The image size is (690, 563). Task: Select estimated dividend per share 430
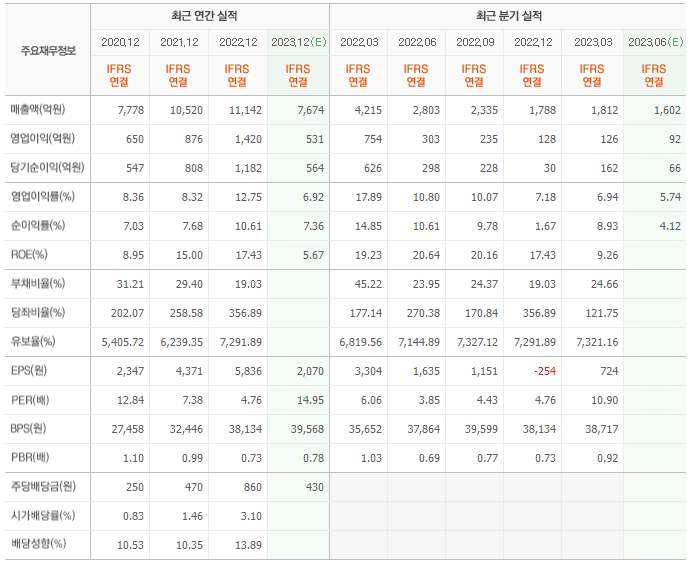pos(315,487)
